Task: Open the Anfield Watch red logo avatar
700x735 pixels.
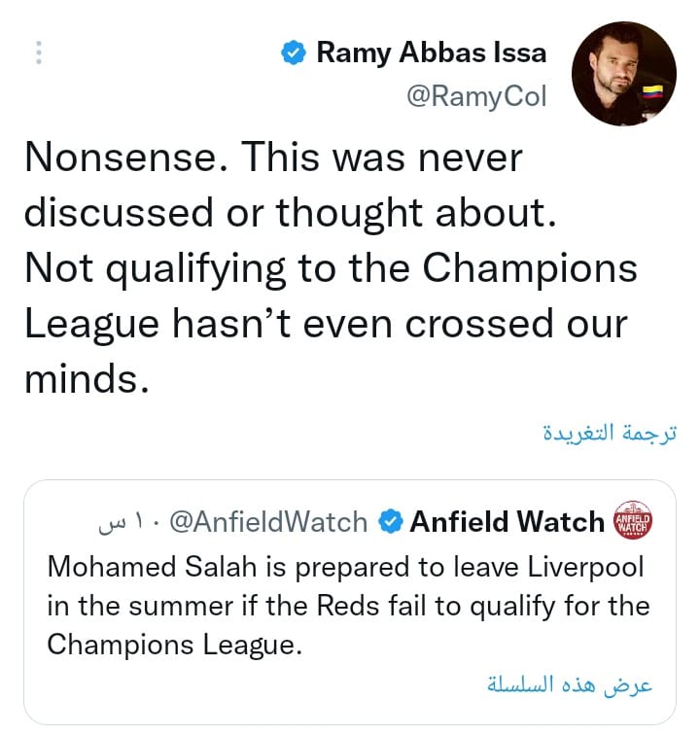Action: tap(634, 522)
